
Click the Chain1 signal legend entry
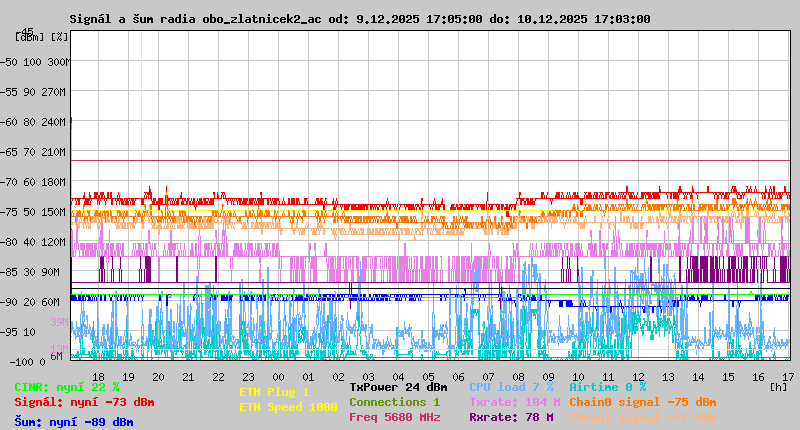click(642, 417)
